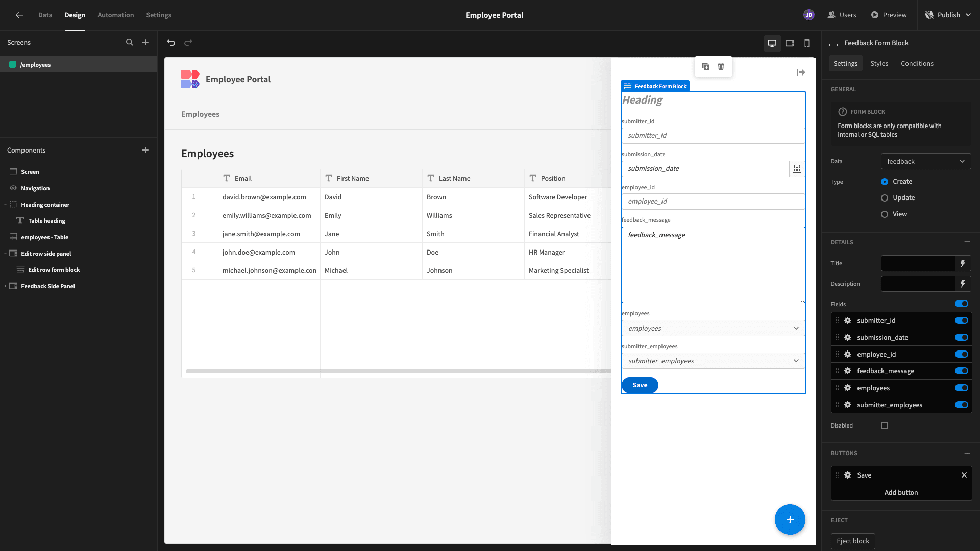
Task: Select the View form type
Action: click(x=885, y=214)
